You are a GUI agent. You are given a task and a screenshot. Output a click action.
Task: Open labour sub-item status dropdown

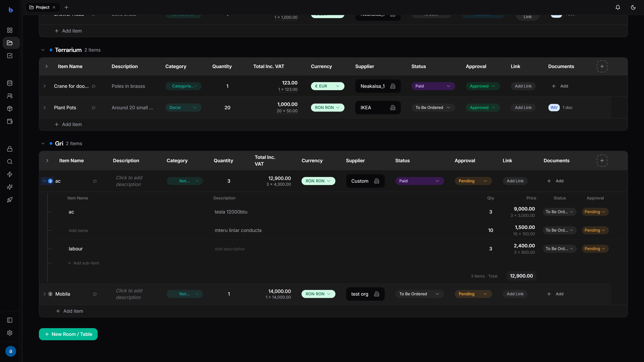click(x=559, y=249)
